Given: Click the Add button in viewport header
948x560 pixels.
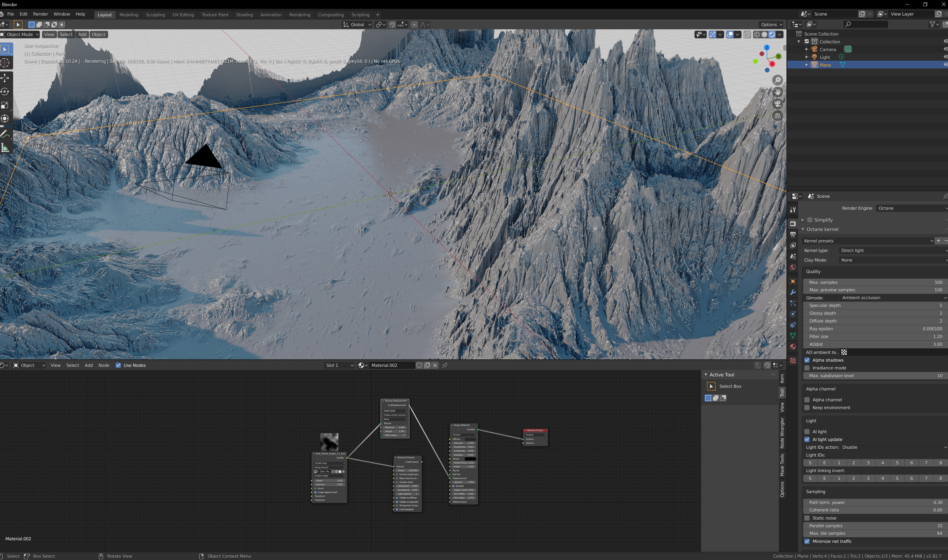Looking at the screenshot, I should [82, 34].
